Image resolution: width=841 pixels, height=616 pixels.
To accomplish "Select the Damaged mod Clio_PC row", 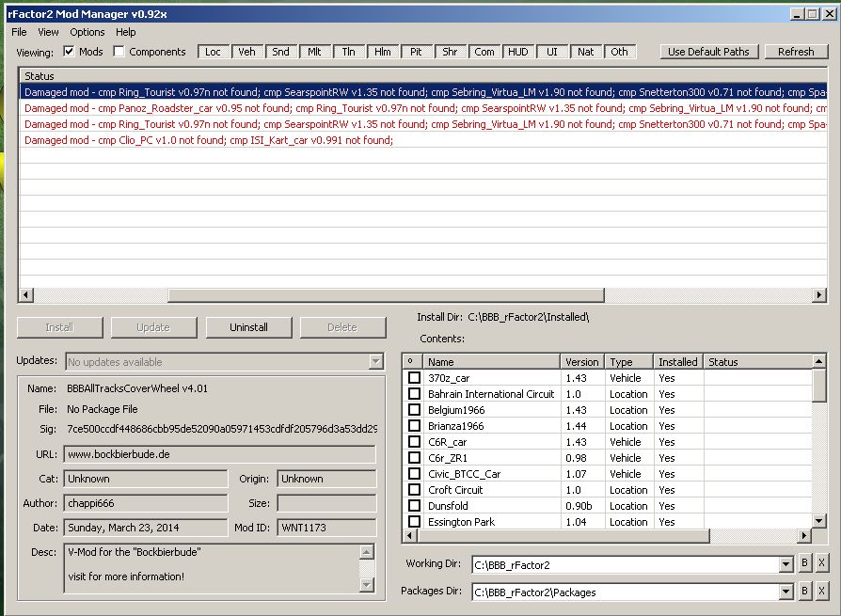I will pyautogui.click(x=209, y=140).
